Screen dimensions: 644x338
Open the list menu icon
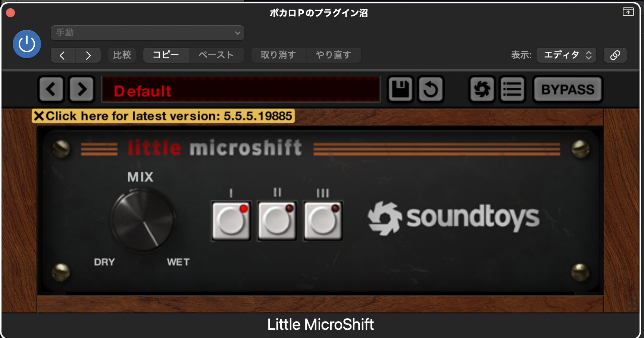point(512,89)
